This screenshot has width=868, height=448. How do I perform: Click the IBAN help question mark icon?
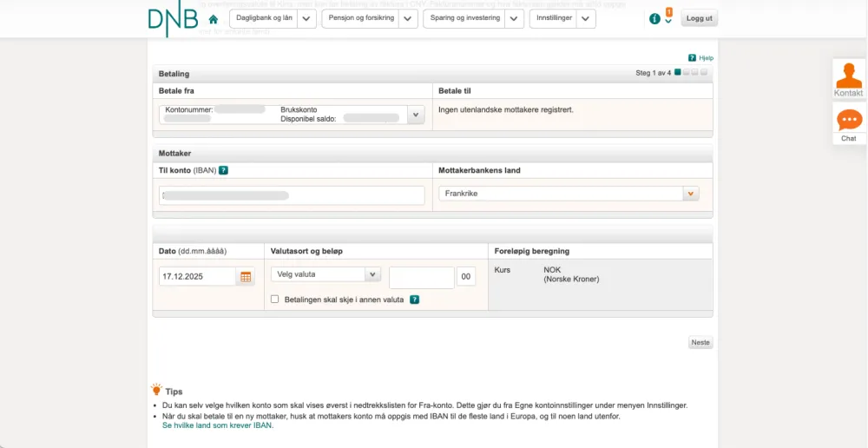[x=223, y=170]
